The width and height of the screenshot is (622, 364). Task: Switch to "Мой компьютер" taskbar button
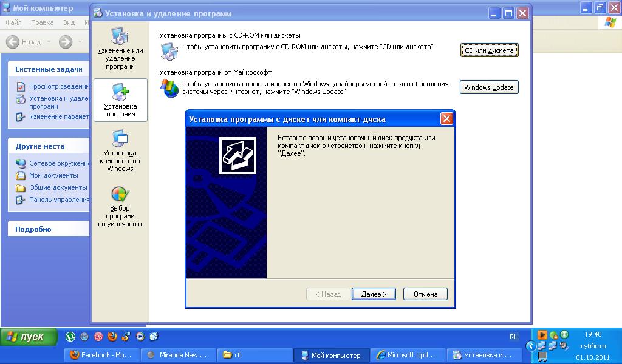click(332, 355)
